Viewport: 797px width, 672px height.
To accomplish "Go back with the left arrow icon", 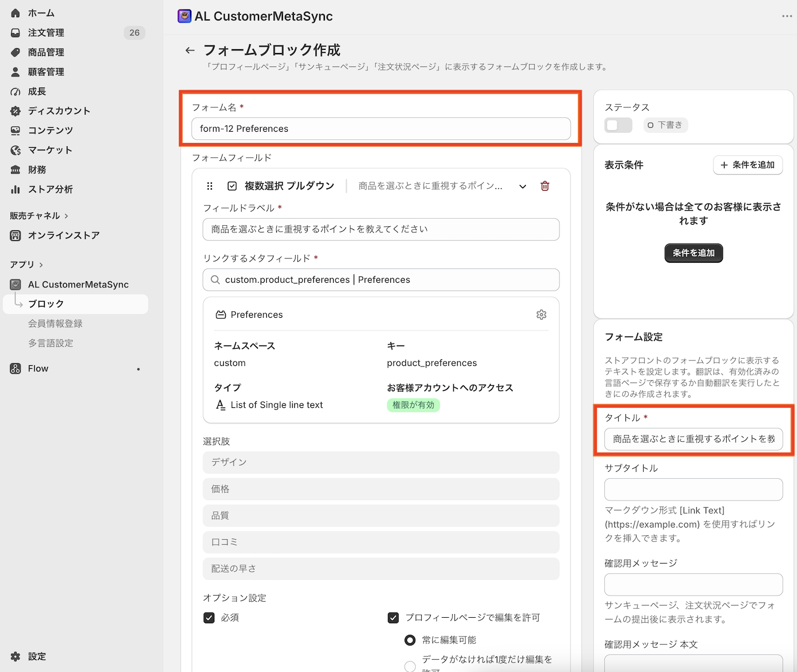I will (x=190, y=50).
